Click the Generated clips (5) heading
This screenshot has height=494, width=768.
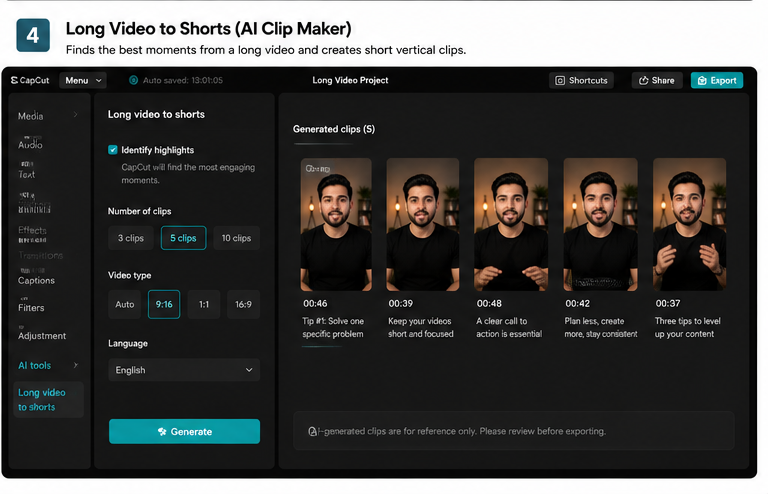pyautogui.click(x=334, y=129)
